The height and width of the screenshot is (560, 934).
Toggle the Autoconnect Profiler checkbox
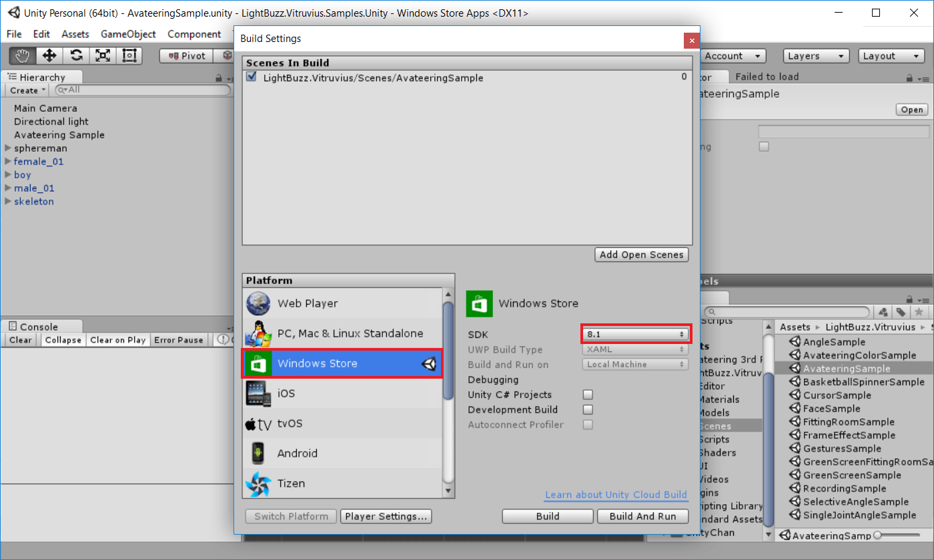coord(588,425)
